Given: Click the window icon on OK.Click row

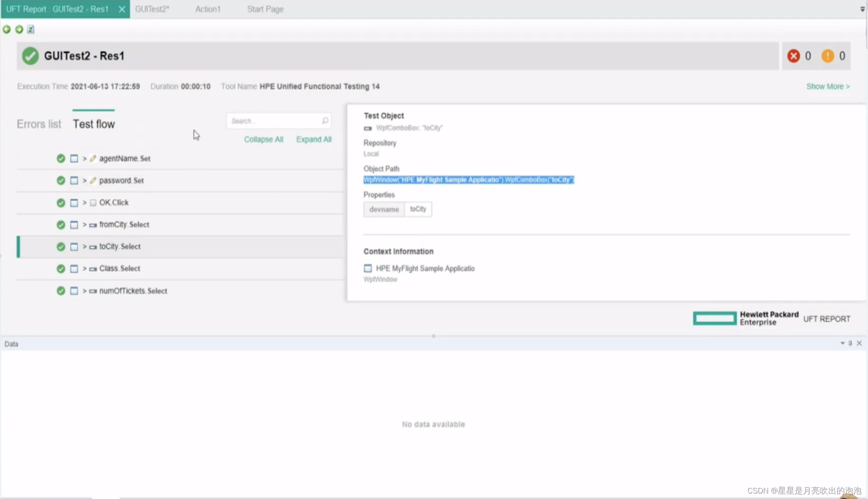Looking at the screenshot, I should (74, 203).
